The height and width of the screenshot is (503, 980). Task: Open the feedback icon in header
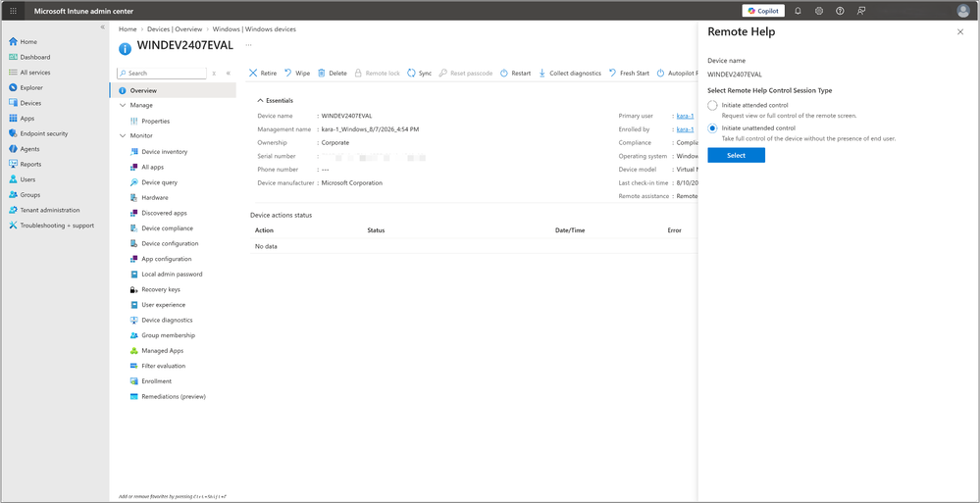[861, 11]
